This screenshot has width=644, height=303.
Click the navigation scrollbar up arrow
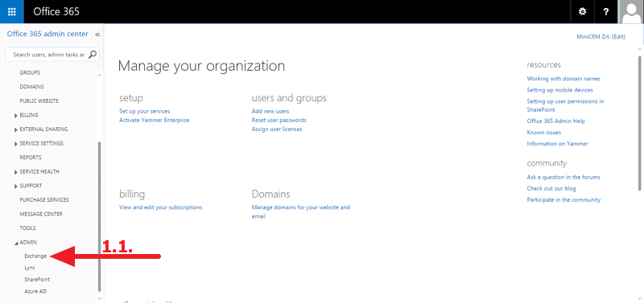click(x=99, y=76)
